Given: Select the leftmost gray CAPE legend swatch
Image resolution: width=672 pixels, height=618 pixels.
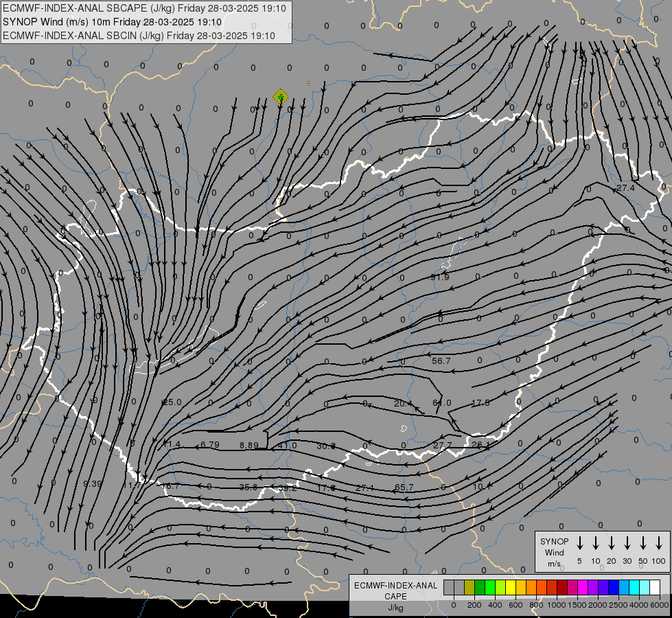Looking at the screenshot, I should tap(449, 587).
